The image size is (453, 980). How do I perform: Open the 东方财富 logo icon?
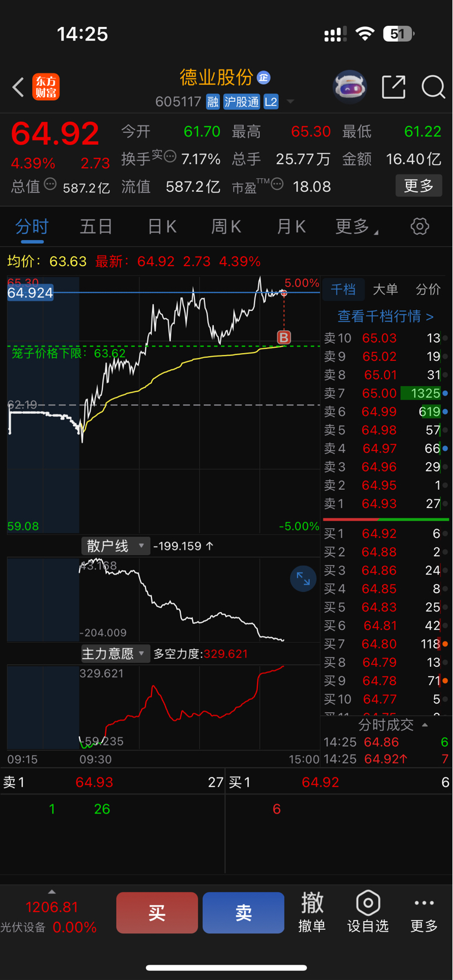[46, 87]
